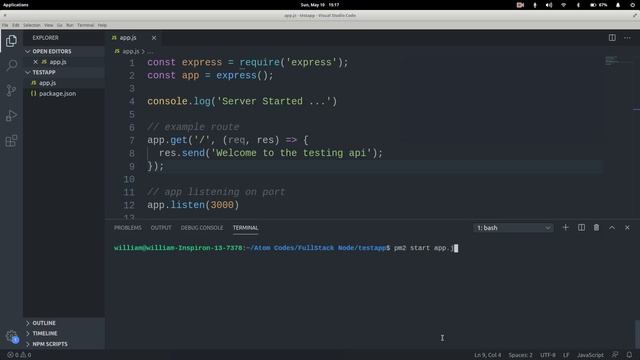The image size is (640, 360).
Task: Open the session power icon in top bar
Action: (632, 5)
